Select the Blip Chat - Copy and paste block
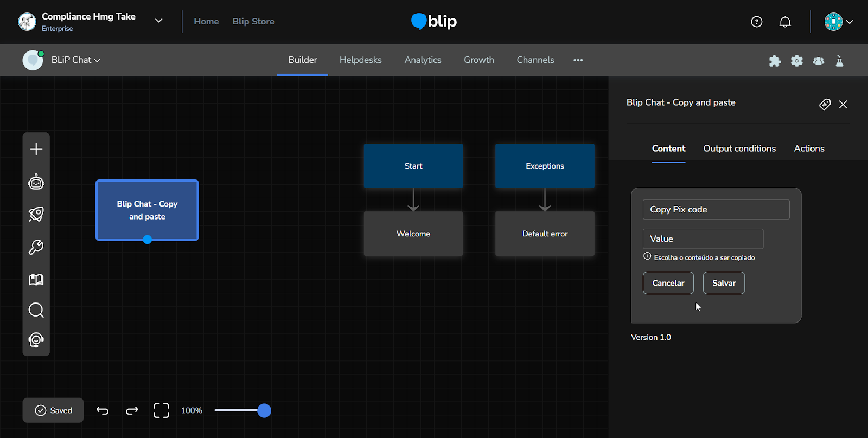Viewport: 868px width, 438px height. (147, 210)
